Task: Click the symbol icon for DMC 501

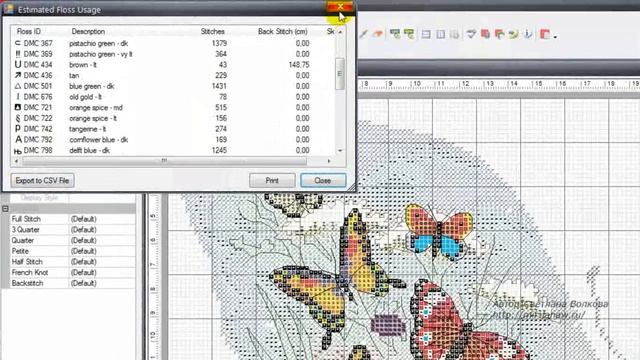Action: pyautogui.click(x=18, y=86)
